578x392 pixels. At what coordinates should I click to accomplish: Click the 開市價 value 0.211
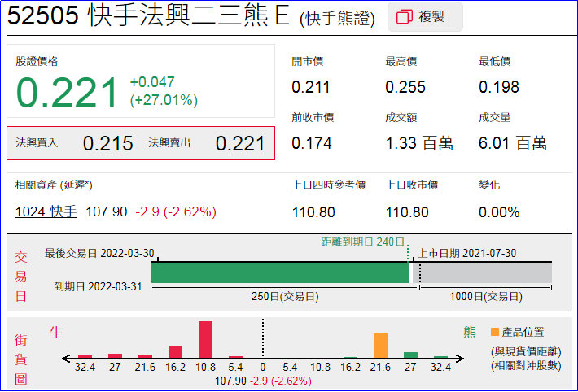point(310,87)
